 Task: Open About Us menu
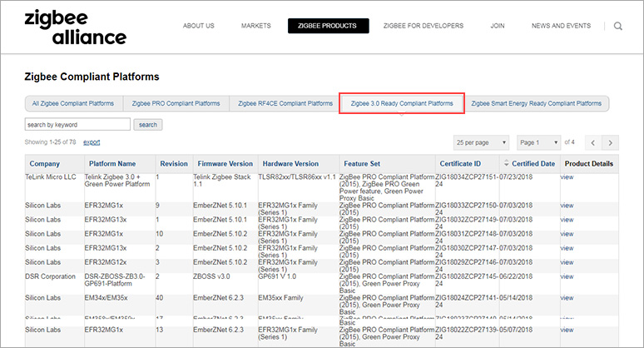pyautogui.click(x=198, y=26)
